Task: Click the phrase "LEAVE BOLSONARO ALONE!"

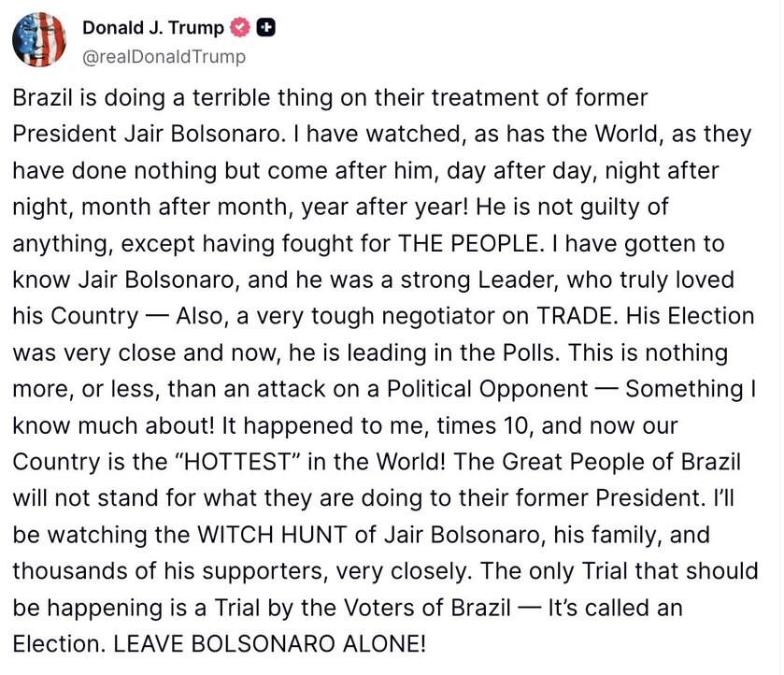Action: pyautogui.click(x=269, y=644)
